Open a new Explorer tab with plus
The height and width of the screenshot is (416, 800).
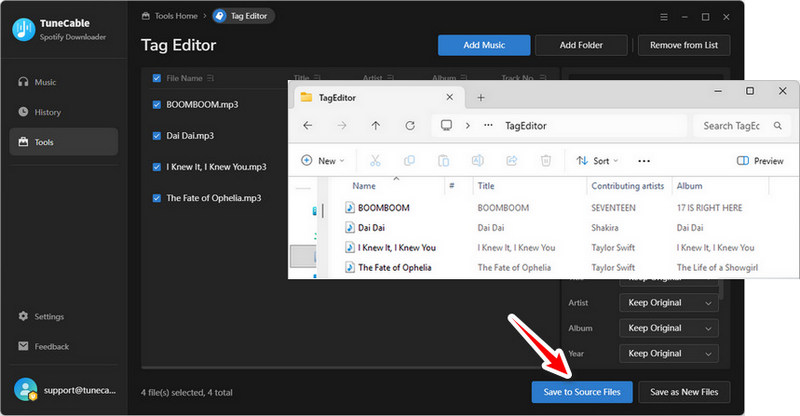[481, 97]
